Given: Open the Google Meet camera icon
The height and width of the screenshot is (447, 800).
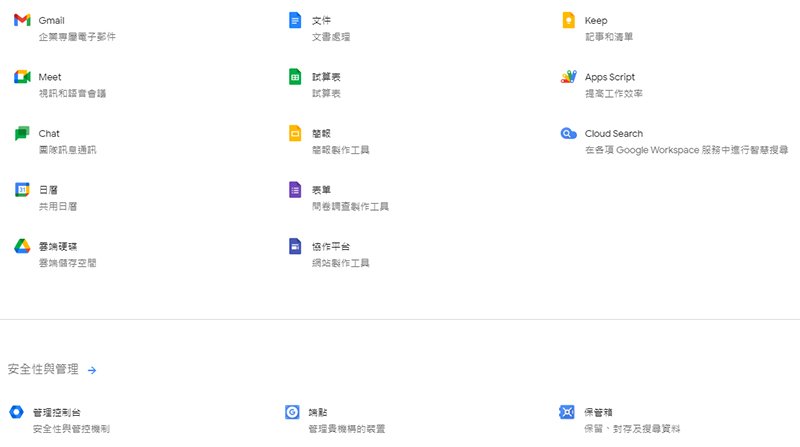Looking at the screenshot, I should (x=21, y=77).
